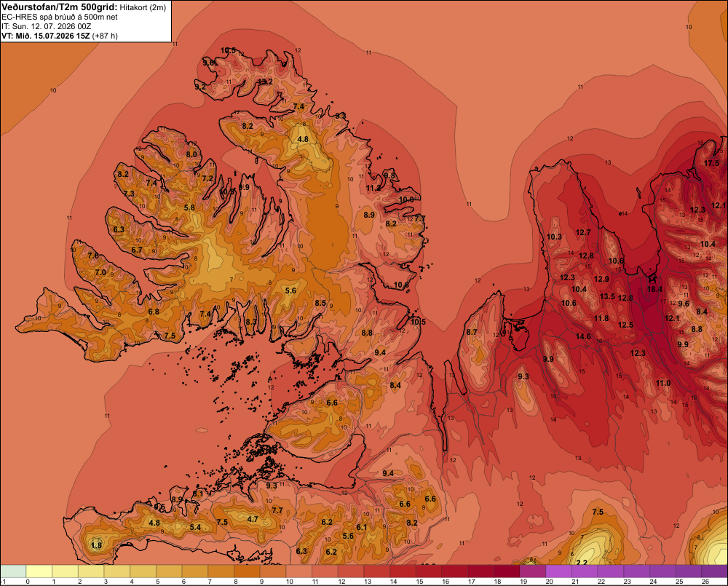Pick legend swatch between 12 and 13
The width and height of the screenshot is (728, 586).
[x=352, y=571]
